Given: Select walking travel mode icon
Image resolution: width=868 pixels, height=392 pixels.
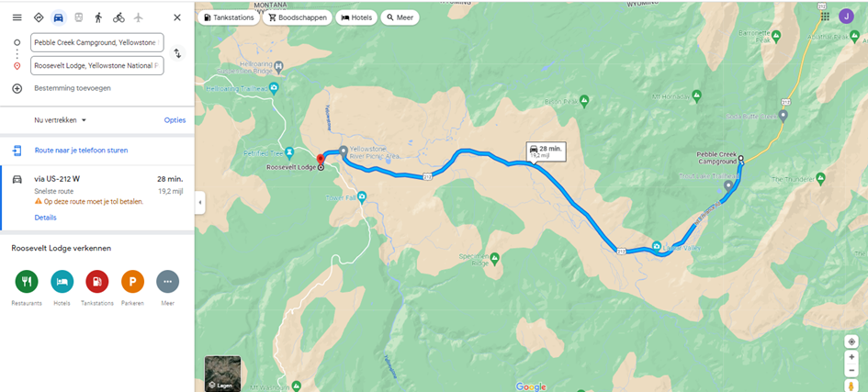Looking at the screenshot, I should click(98, 17).
